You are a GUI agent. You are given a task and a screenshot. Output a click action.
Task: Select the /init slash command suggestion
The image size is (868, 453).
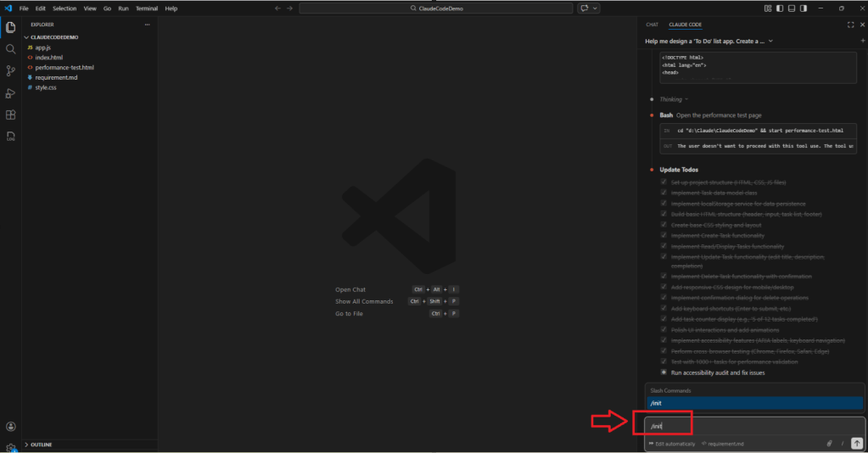coord(753,404)
